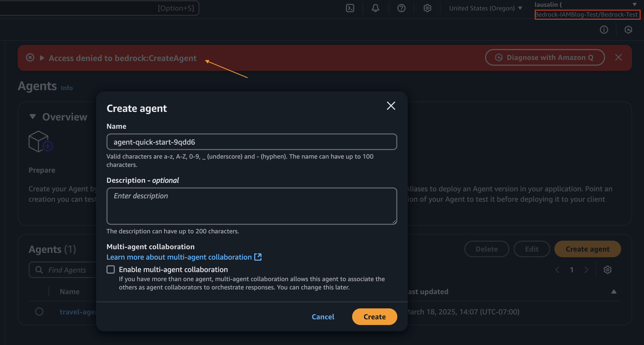Image resolution: width=644 pixels, height=345 pixels.
Task: Enable multi-agent collaboration checkbox
Action: pos(111,269)
